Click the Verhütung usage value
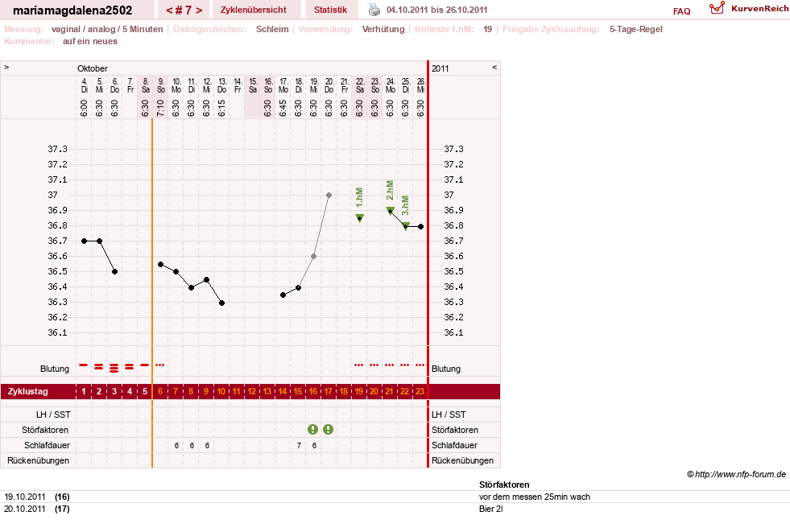Screen dimensions: 790x532 pyautogui.click(x=383, y=29)
